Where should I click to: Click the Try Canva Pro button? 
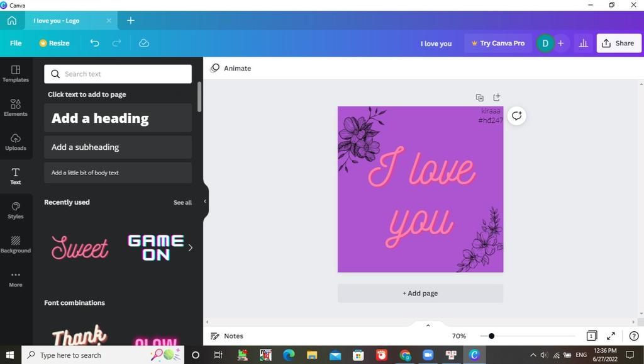[498, 43]
